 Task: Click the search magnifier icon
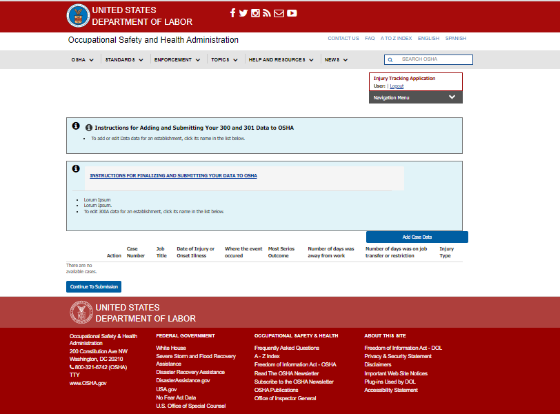point(390,60)
